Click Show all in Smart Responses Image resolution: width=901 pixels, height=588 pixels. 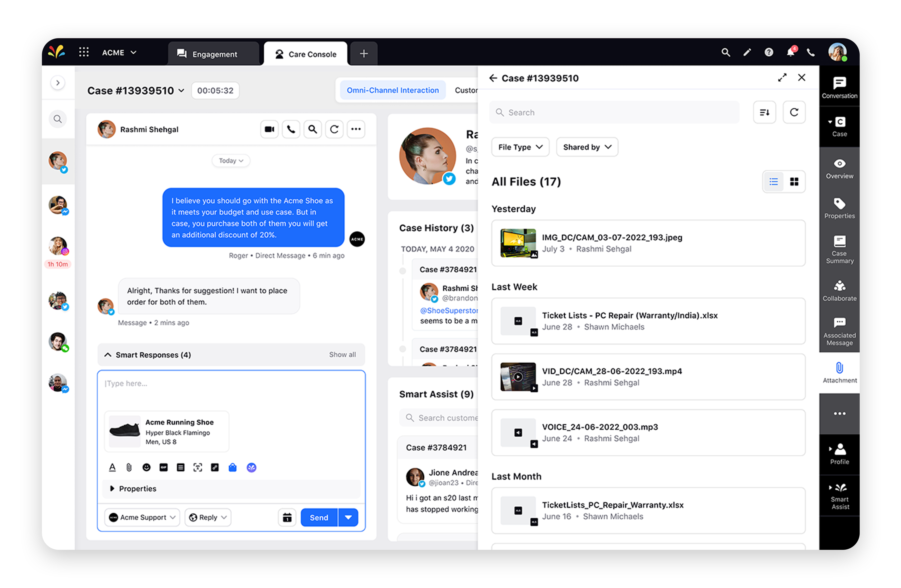click(342, 355)
